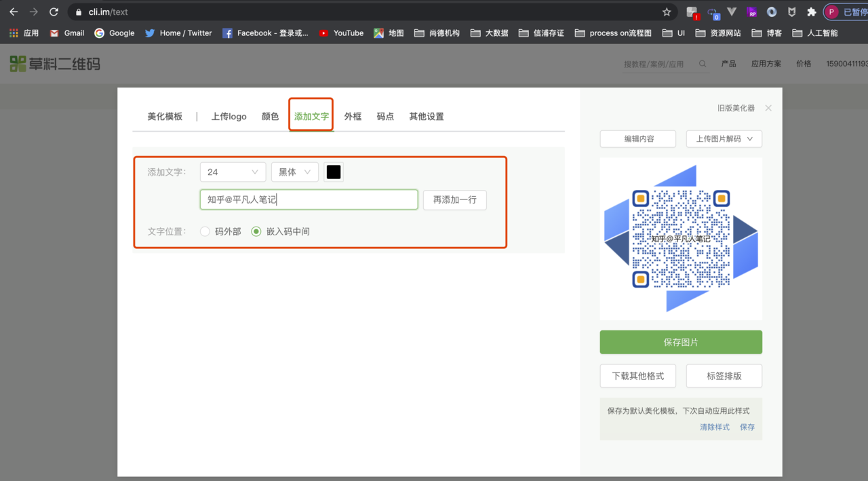The width and height of the screenshot is (868, 481).
Task: Expand the 黑体 font dropdown
Action: [x=294, y=172]
